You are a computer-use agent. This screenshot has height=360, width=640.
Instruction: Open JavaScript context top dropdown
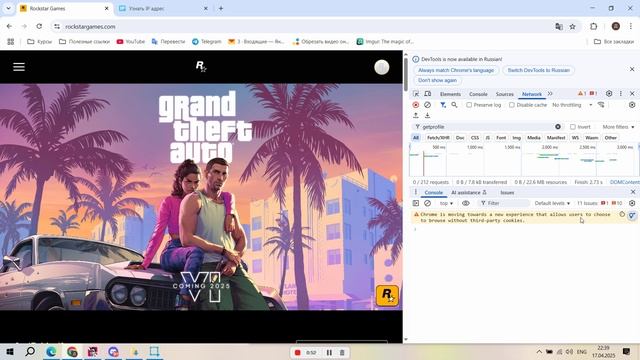pyautogui.click(x=446, y=203)
